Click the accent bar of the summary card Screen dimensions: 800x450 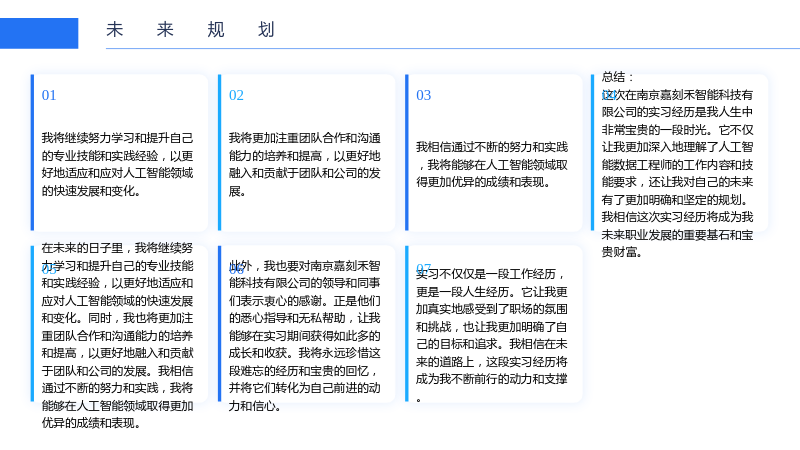(x=592, y=153)
